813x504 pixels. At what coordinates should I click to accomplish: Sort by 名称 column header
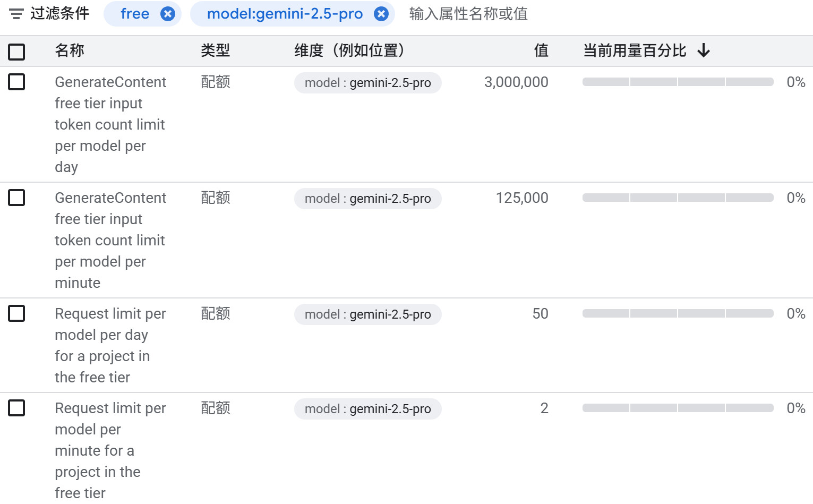[70, 50]
